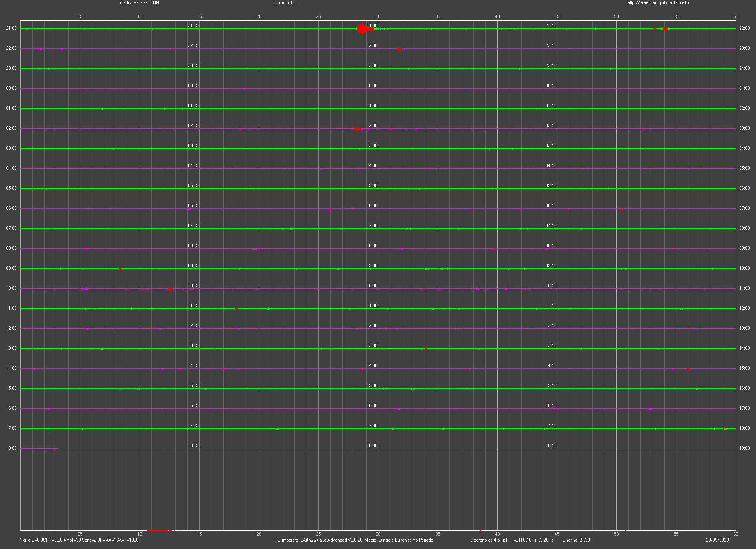Click the 18:15 quarter-hour label
This screenshot has height=549, width=756.
click(x=193, y=445)
